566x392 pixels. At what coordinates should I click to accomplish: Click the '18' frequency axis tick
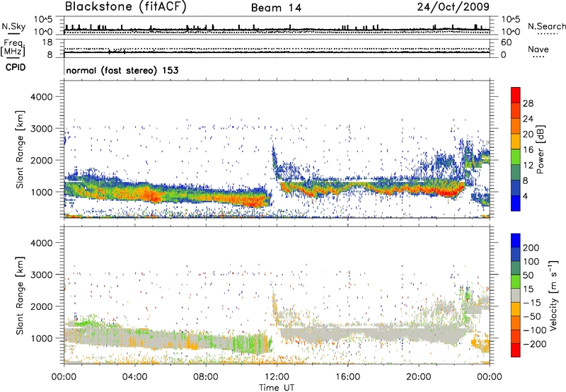(x=48, y=42)
